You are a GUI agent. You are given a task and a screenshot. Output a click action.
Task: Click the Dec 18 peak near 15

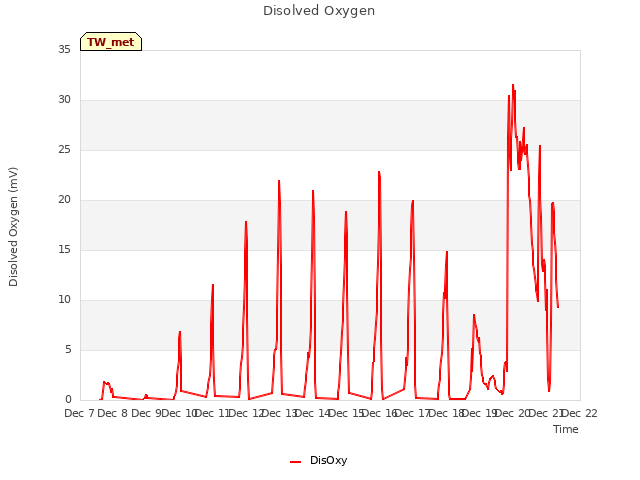[447, 252]
